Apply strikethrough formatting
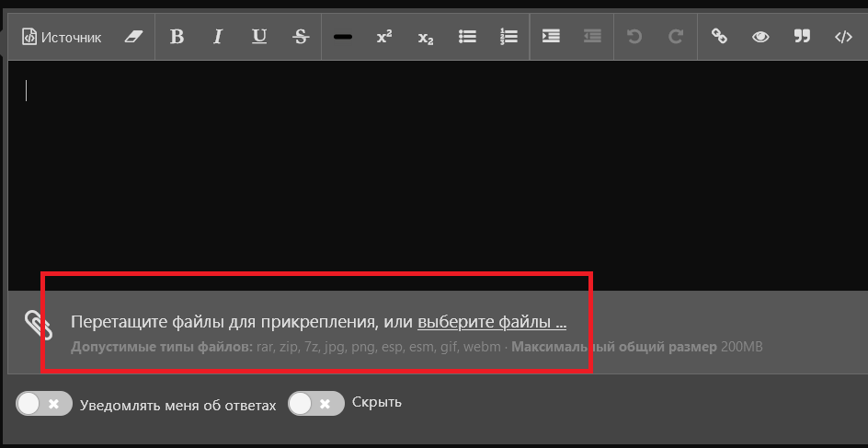 point(300,37)
